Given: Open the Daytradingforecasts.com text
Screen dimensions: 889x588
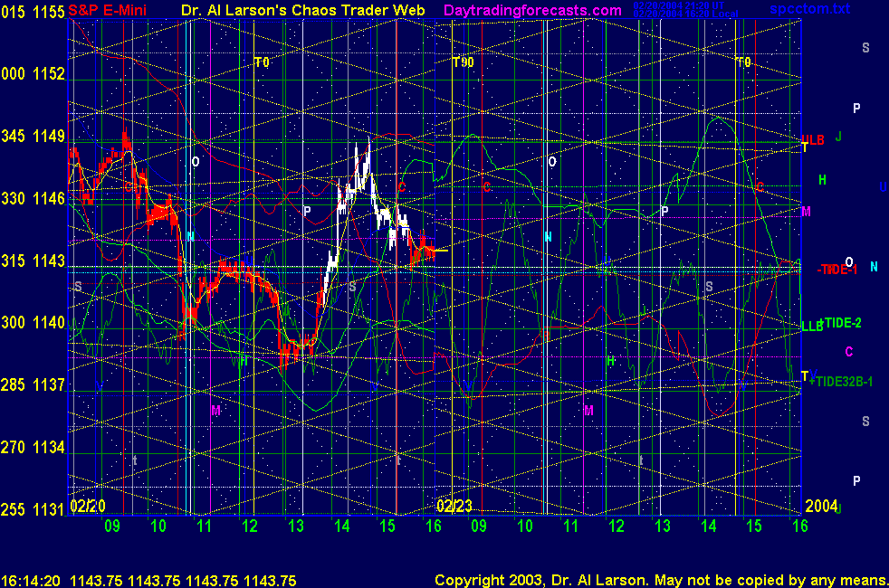Looking at the screenshot, I should click(532, 10).
